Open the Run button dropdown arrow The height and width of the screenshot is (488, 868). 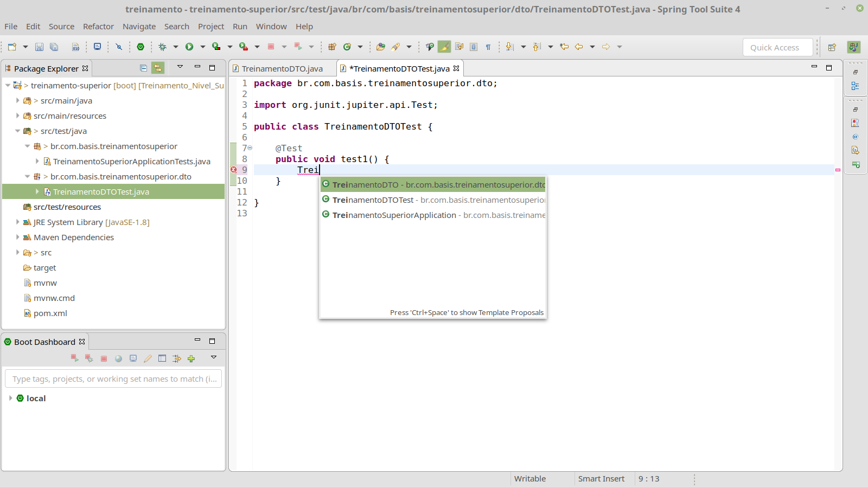point(203,47)
